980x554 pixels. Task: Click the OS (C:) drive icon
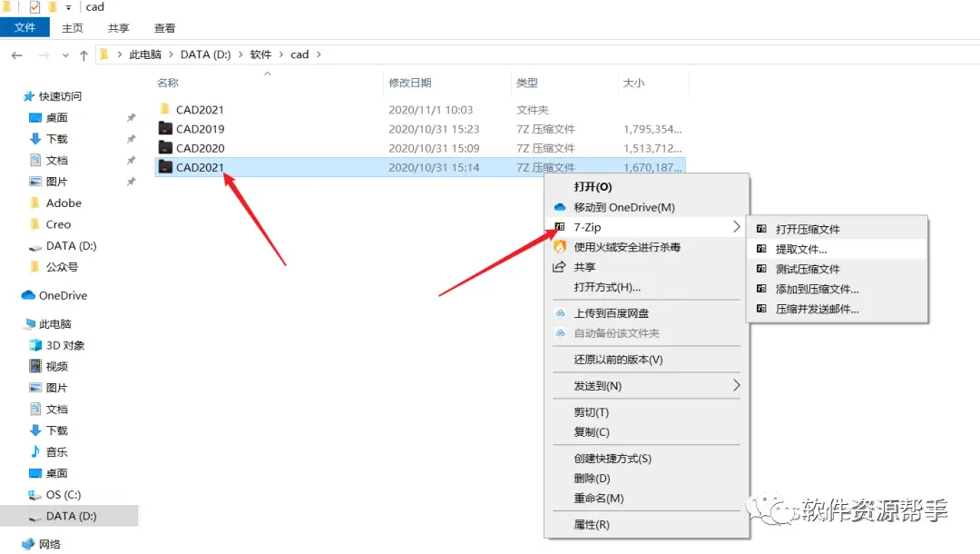tap(35, 495)
